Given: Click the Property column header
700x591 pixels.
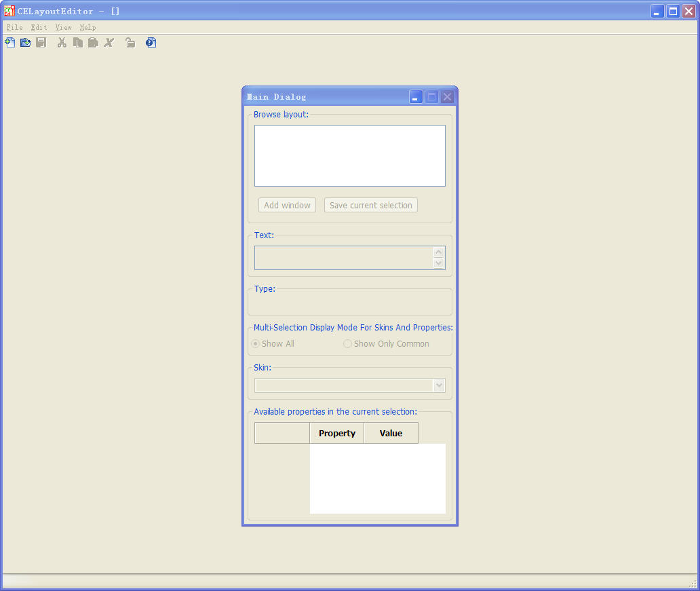Looking at the screenshot, I should pyautogui.click(x=337, y=433).
